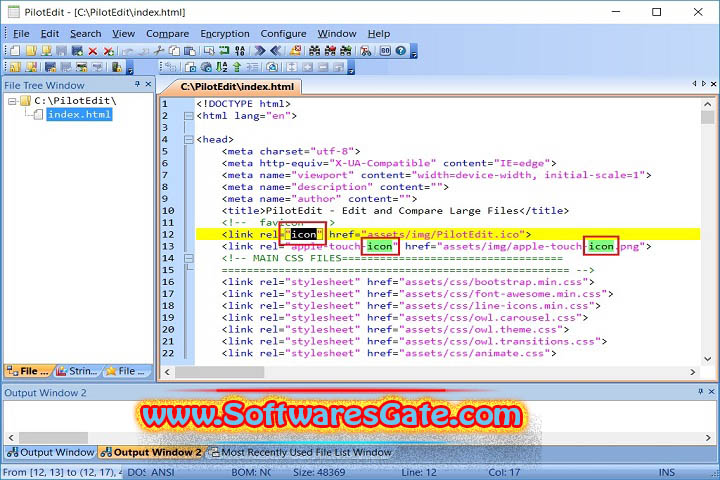Viewport: 720px width, 480px height.
Task: Click the binoculars icon with the red mark
Action: (330, 51)
